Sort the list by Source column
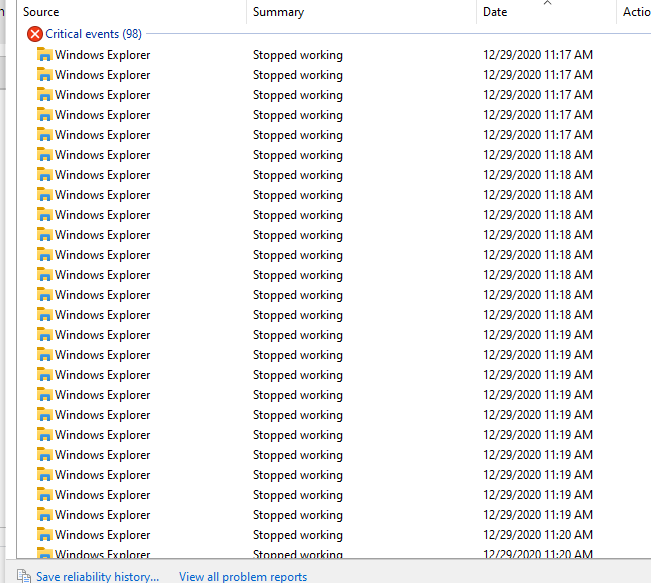The width and height of the screenshot is (651, 583). pyautogui.click(x=132, y=12)
